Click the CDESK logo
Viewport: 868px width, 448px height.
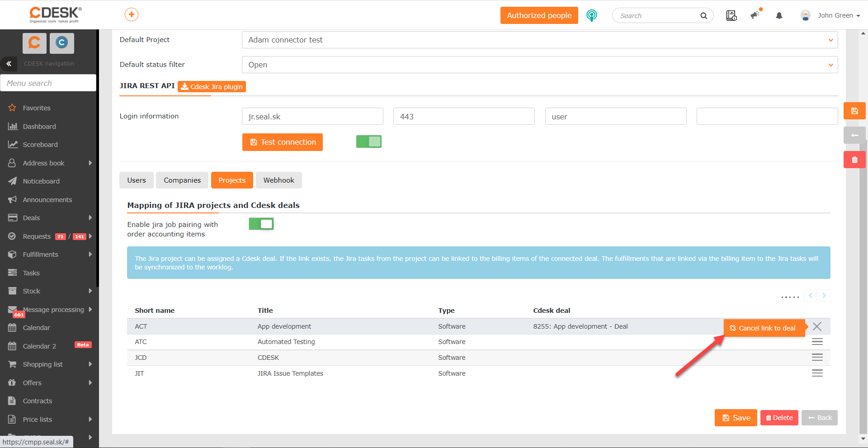[55, 14]
